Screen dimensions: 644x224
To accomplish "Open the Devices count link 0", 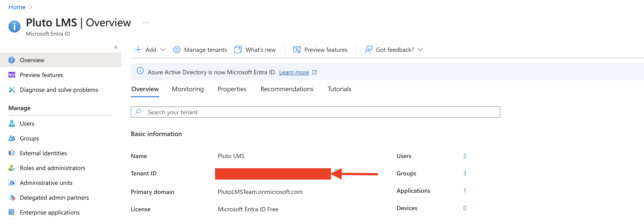I will point(465,208).
